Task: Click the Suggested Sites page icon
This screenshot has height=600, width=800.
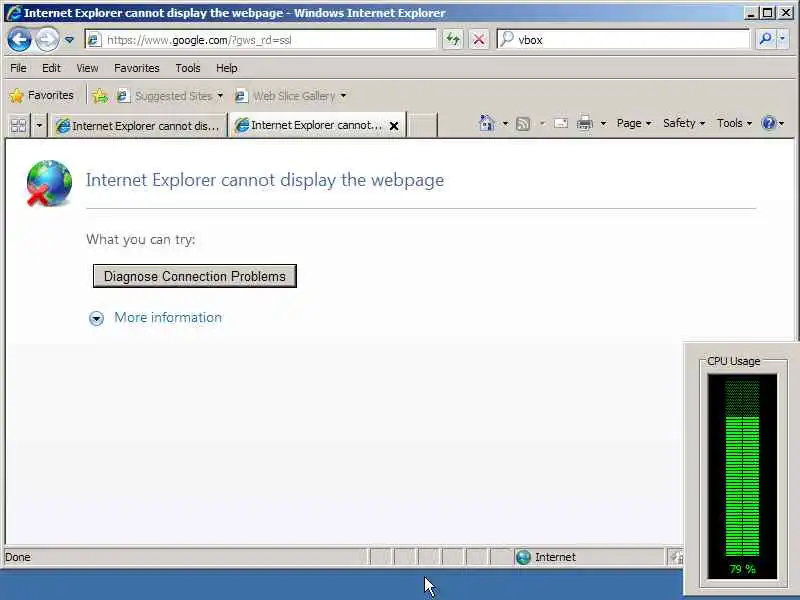Action: point(123,96)
